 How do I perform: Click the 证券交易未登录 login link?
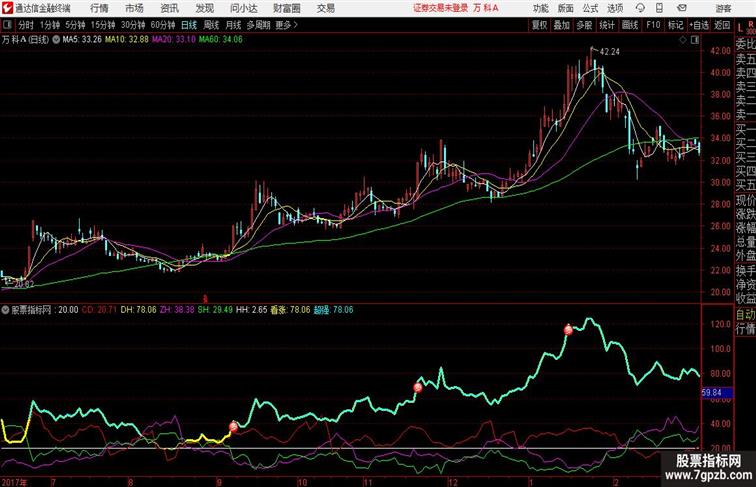pos(440,8)
